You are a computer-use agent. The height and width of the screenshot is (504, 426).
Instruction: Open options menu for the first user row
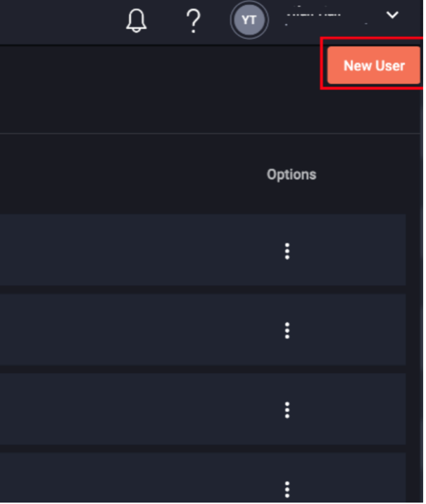click(x=288, y=252)
